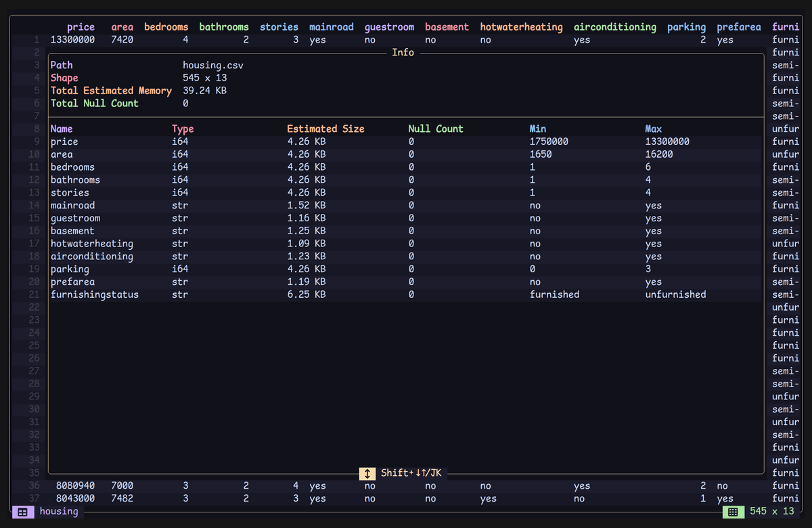Select the prefarea row name in the Info panel
812x528 pixels.
pyautogui.click(x=72, y=282)
